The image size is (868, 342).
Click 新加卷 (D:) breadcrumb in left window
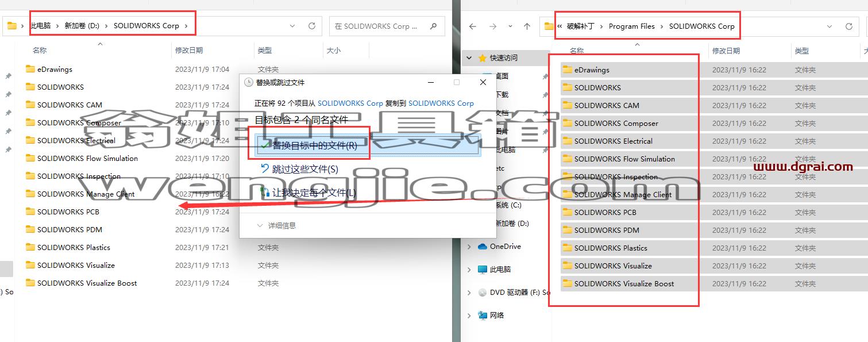click(82, 26)
